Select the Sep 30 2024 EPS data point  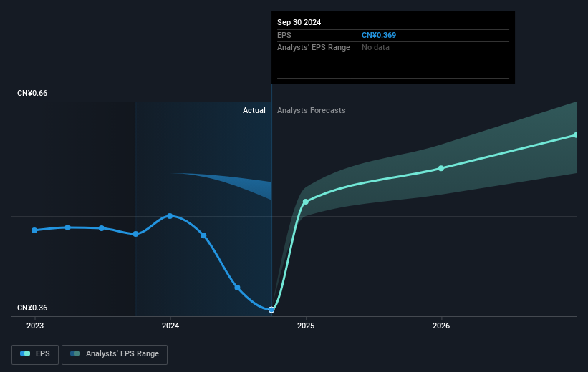point(271,310)
